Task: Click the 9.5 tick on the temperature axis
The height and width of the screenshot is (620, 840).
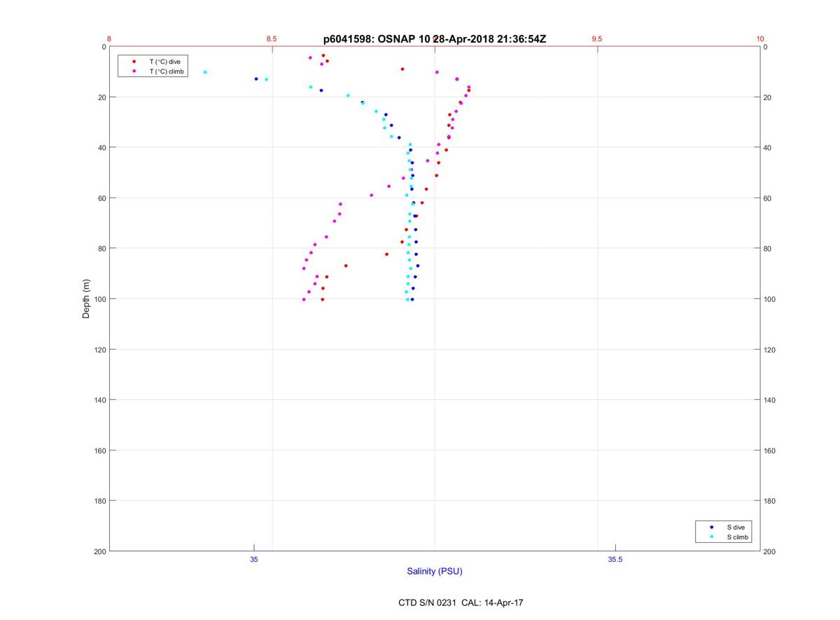Action: (x=597, y=39)
